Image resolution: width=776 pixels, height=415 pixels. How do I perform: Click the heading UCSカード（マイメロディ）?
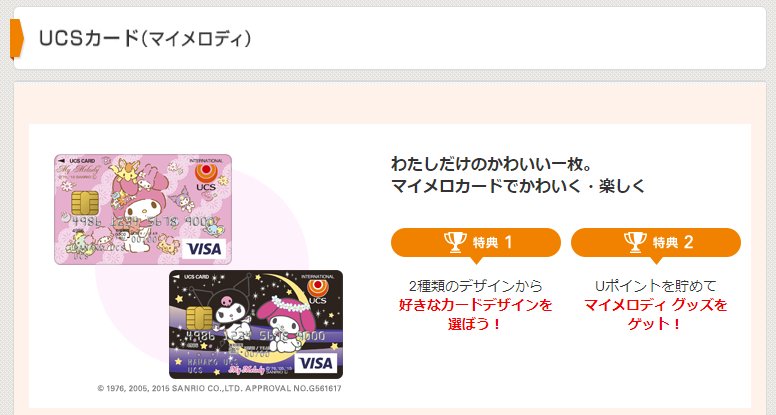click(x=145, y=39)
